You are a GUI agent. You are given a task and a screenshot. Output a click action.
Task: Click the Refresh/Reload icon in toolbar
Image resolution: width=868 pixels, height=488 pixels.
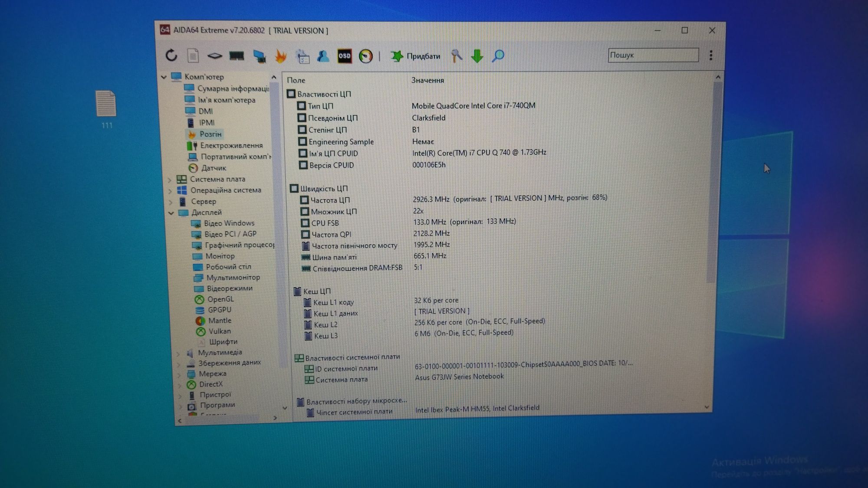tap(171, 55)
